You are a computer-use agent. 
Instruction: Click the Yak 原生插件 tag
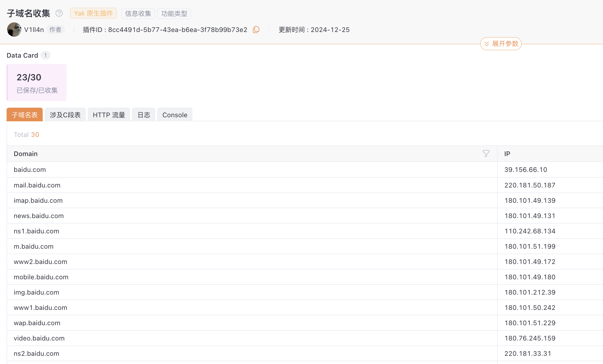click(x=93, y=13)
